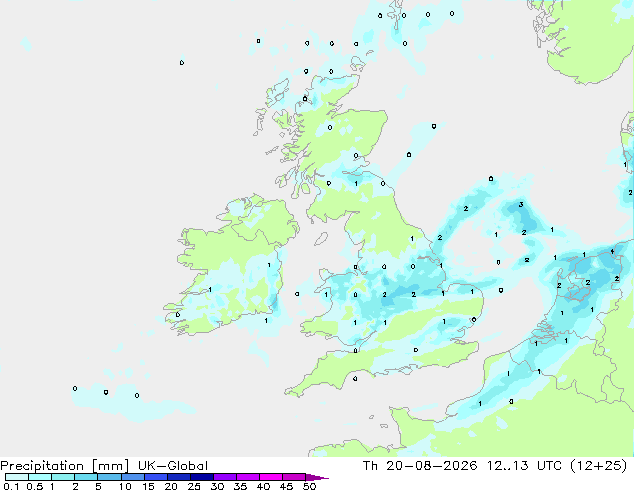Select the 35–40 mm violet legend swatch
Screen dimensions: 634x490
click(x=247, y=477)
